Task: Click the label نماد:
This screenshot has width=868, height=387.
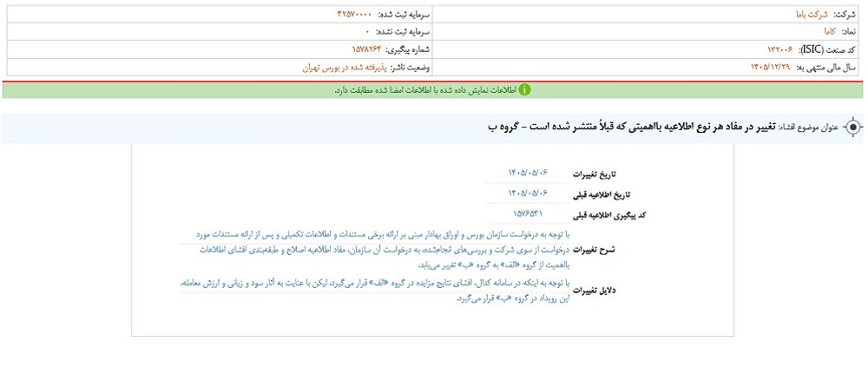Action: (x=850, y=33)
